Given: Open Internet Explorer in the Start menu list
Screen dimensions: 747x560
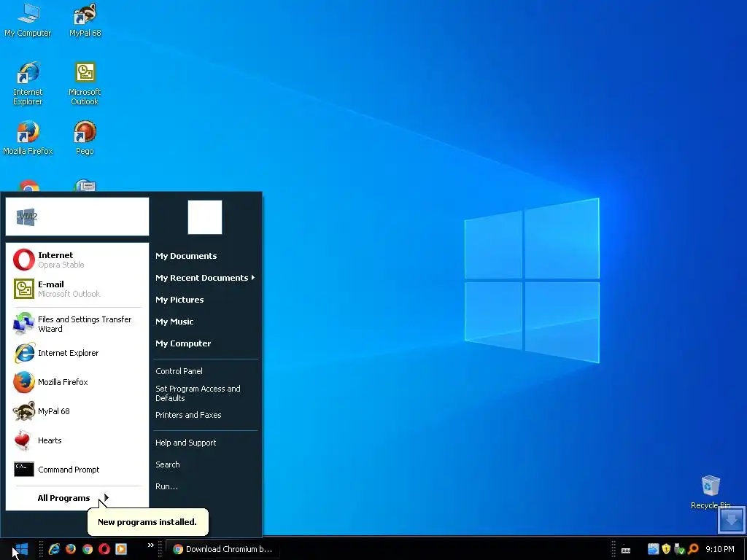Looking at the screenshot, I should coord(77,353).
